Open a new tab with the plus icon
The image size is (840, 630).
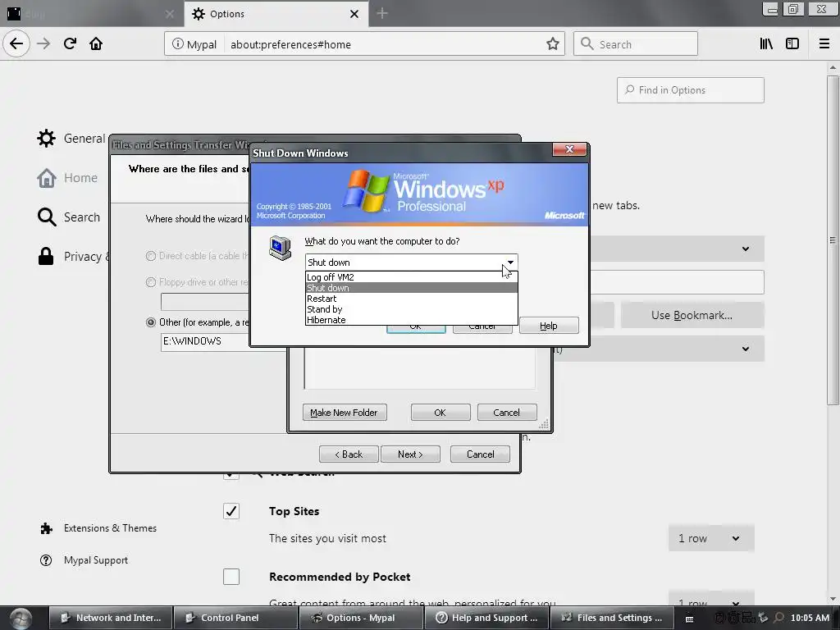tap(382, 13)
